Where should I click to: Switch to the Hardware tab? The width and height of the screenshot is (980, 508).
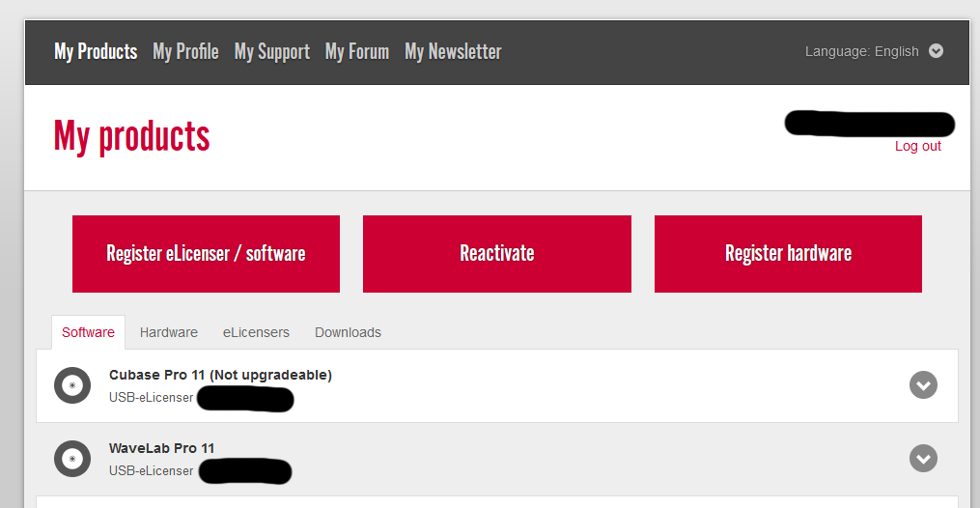[169, 332]
